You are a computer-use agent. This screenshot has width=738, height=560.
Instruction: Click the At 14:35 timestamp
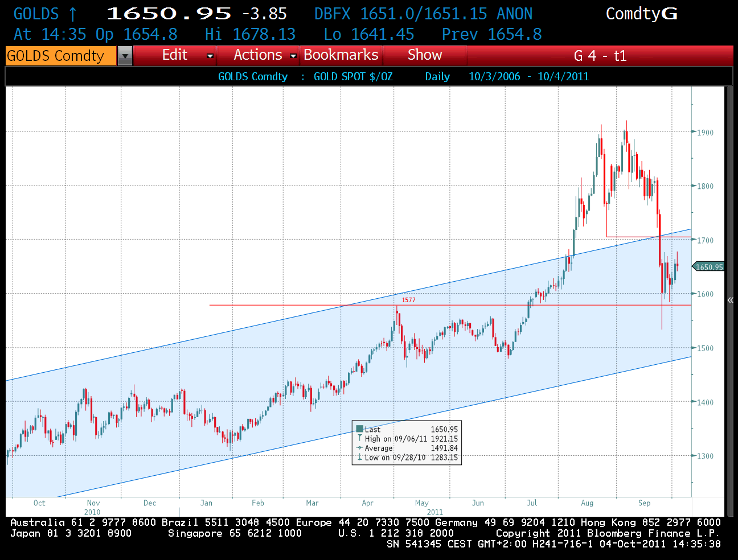(x=50, y=35)
